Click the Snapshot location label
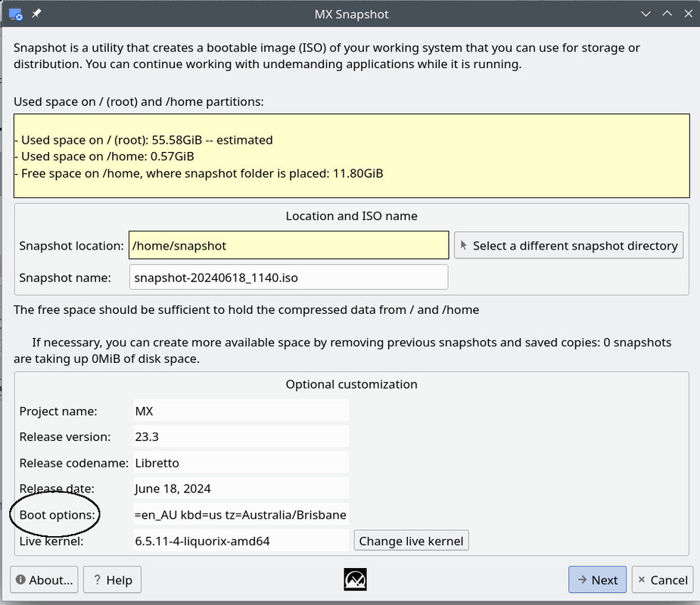The image size is (700, 605). [71, 245]
